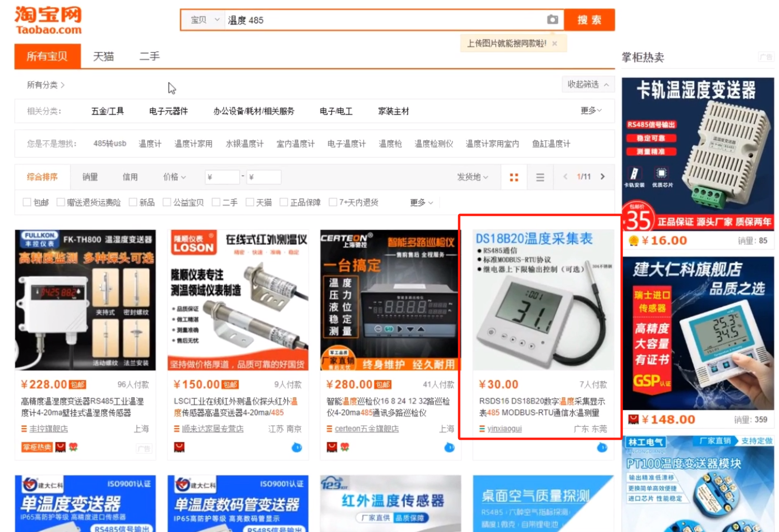Image resolution: width=779 pixels, height=532 pixels.
Task: Open shop link yinxiaogui
Action: (x=504, y=429)
